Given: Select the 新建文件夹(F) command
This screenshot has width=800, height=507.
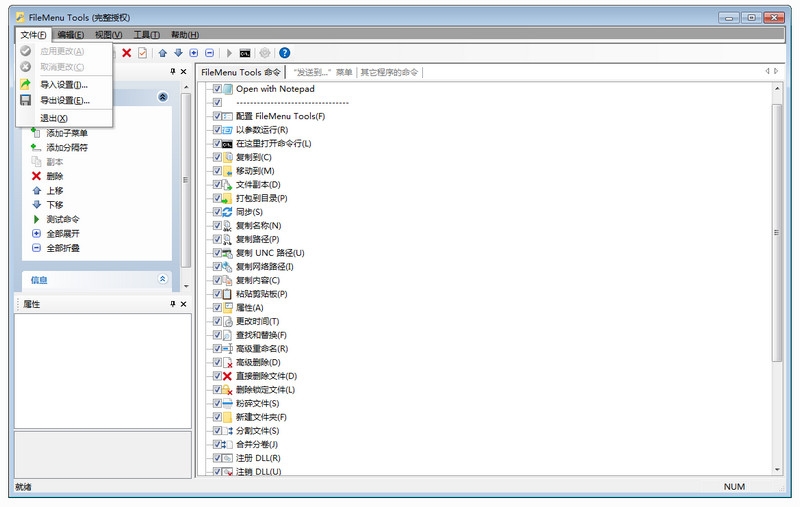Looking at the screenshot, I should [261, 417].
